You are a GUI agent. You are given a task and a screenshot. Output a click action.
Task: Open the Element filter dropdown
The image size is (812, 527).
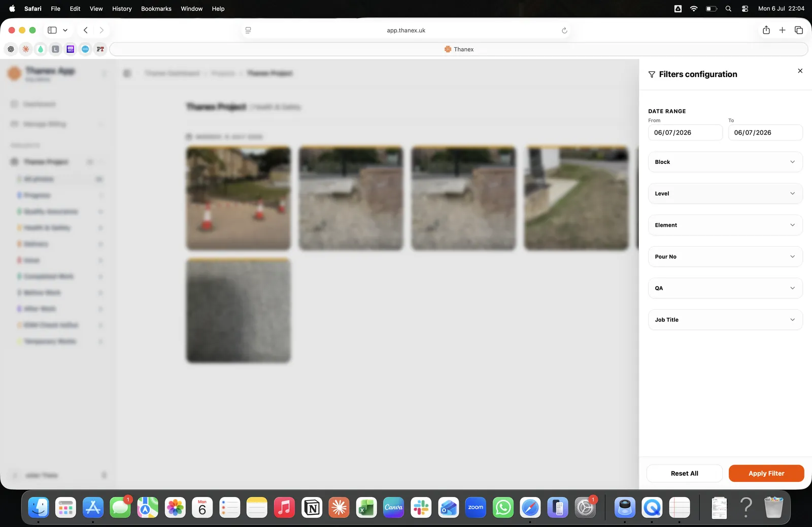click(725, 225)
